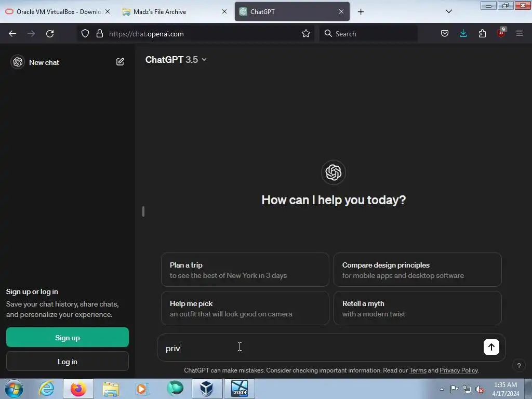Click the taskbar clock showing 1:35 AM
This screenshot has height=399, width=532.
coord(505,389)
